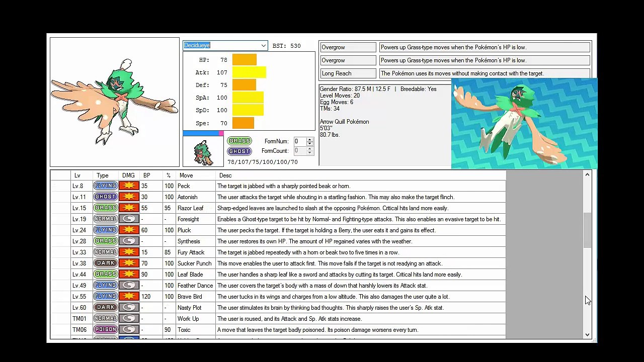Viewport: 644px width, 362px height.
Task: Select the status category icon for Foresight
Action: point(129,219)
